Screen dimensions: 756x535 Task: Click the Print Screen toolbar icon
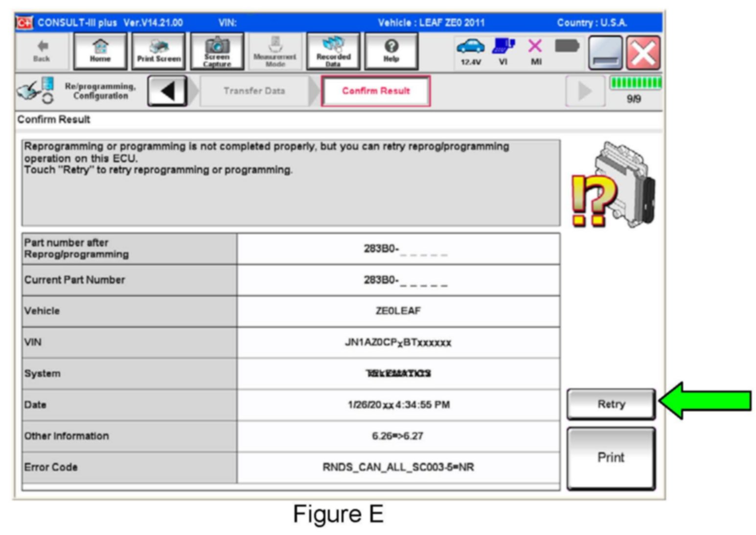pos(159,51)
